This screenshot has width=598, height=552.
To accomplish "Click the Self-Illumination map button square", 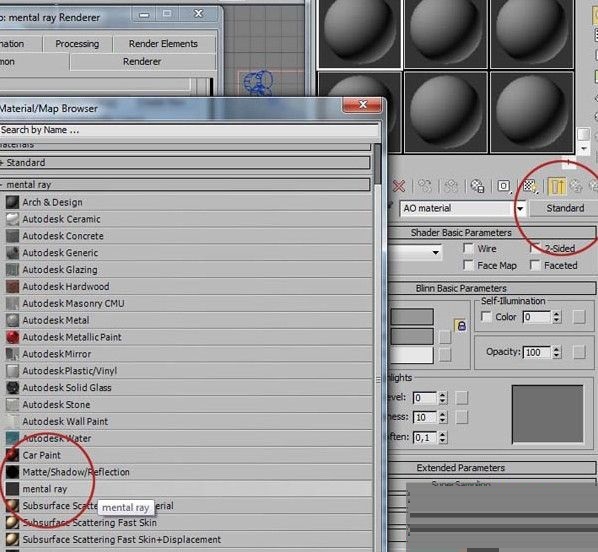I will tap(579, 317).
